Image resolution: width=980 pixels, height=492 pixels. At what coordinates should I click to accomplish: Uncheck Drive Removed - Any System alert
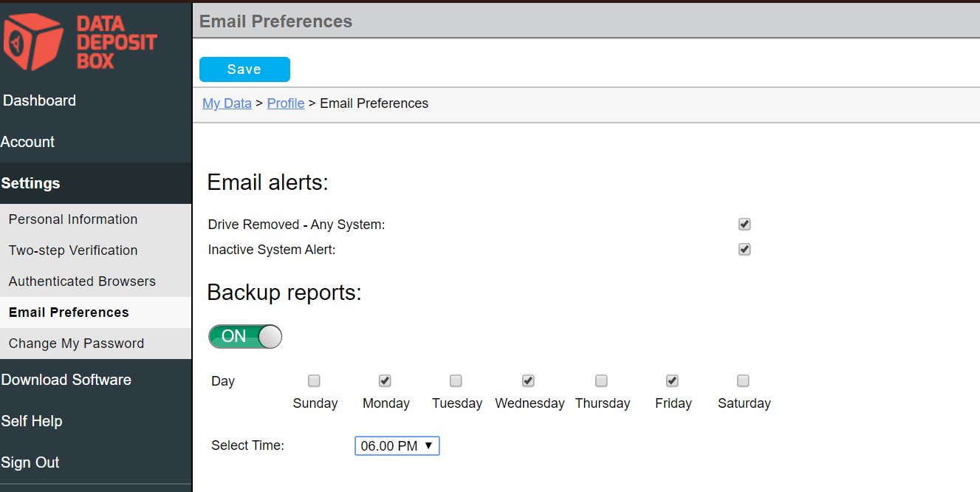point(744,224)
